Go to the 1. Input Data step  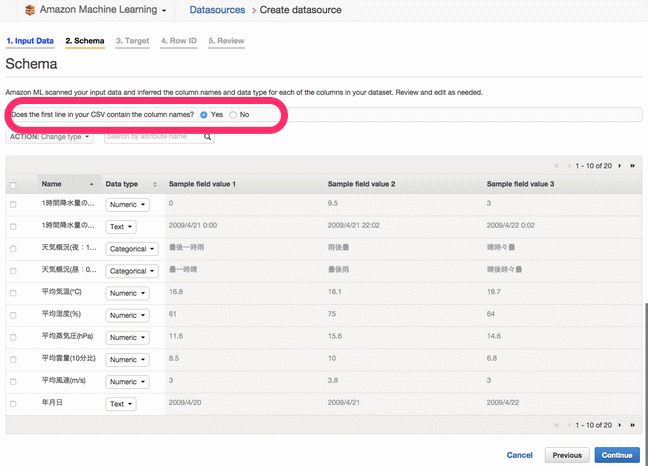[x=30, y=41]
